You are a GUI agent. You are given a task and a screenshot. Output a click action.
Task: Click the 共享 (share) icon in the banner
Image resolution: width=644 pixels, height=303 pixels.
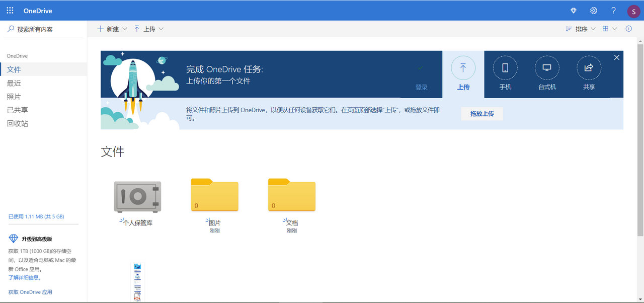coord(589,67)
